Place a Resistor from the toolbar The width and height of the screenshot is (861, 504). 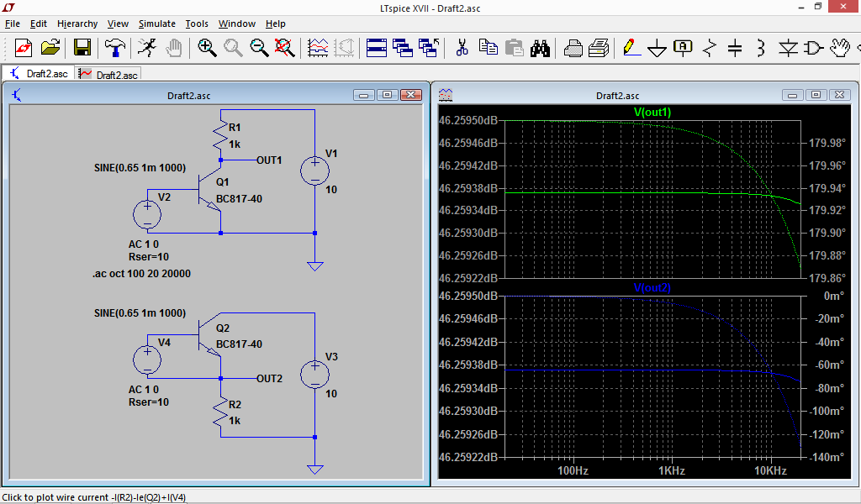710,48
